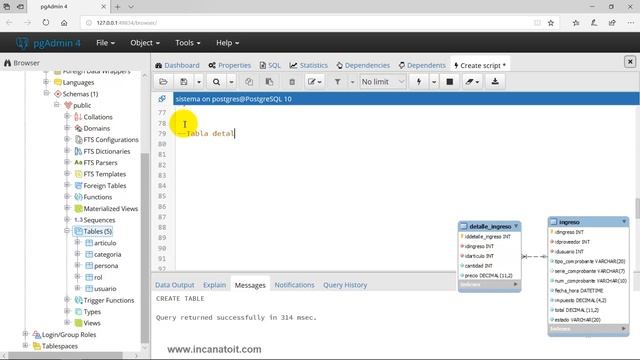Viewport: 640px width, 360px height.
Task: Click the filter funnel icon
Action: [338, 82]
